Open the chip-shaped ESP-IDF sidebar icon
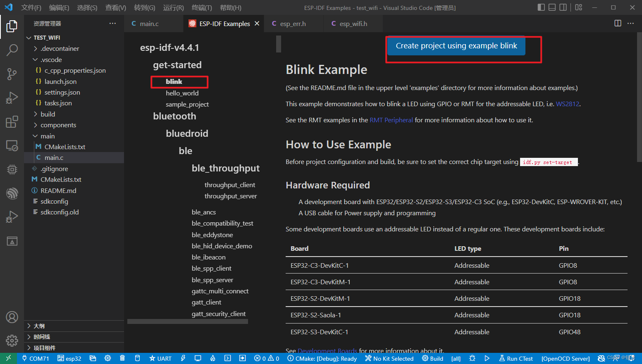Screen dimensions: 642x364 (12, 169)
